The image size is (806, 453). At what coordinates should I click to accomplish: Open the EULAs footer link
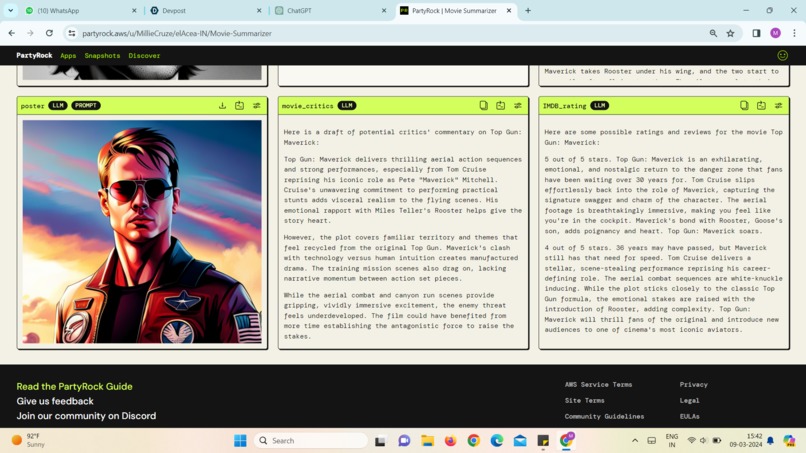point(689,416)
